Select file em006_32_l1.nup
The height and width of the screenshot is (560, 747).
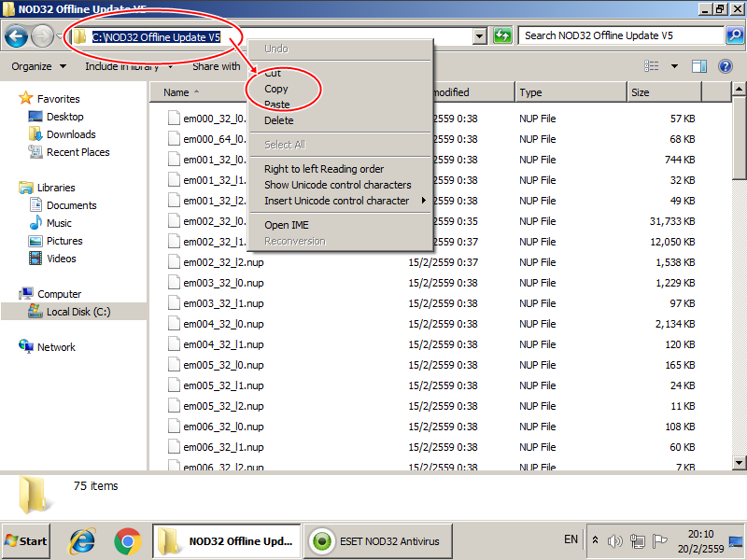click(x=223, y=447)
